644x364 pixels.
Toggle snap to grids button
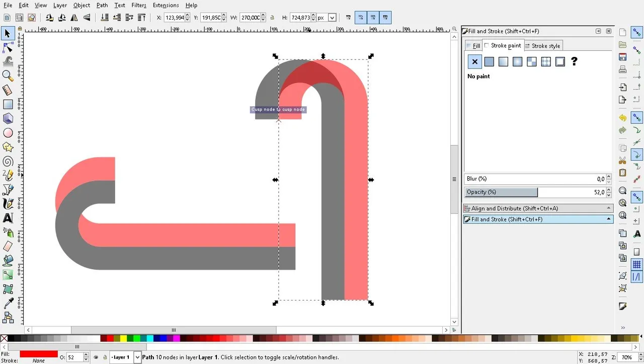636,264
